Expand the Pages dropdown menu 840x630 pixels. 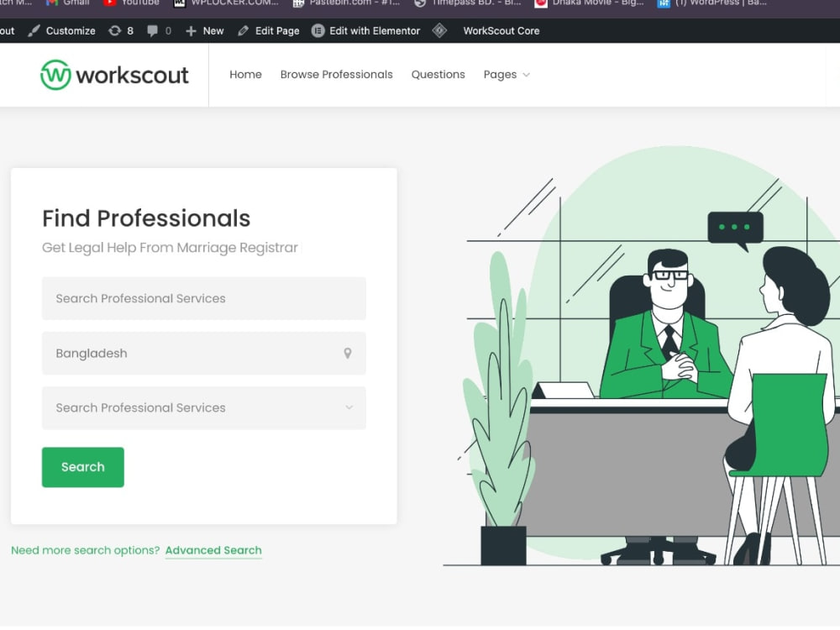click(507, 75)
